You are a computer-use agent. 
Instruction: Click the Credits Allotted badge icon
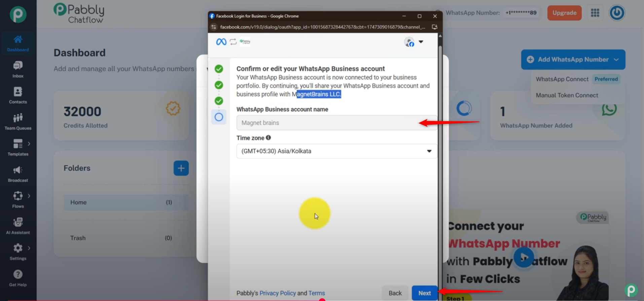click(173, 108)
